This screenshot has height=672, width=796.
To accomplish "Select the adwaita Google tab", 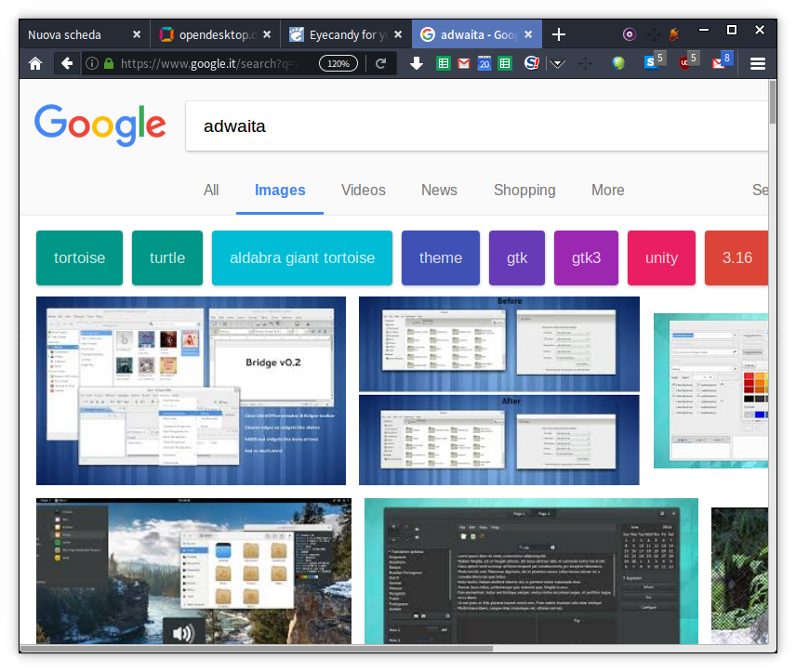I will [477, 34].
